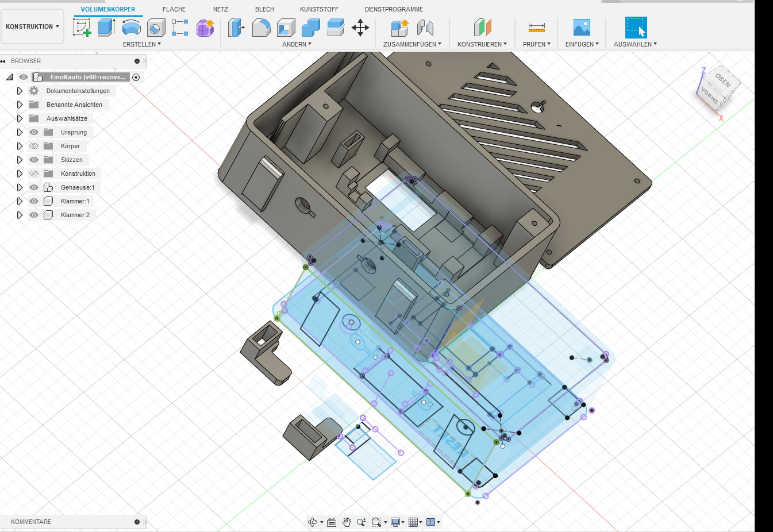Open the KONSTRUKTION workspace dropdown
The image size is (773, 532).
tap(33, 26)
